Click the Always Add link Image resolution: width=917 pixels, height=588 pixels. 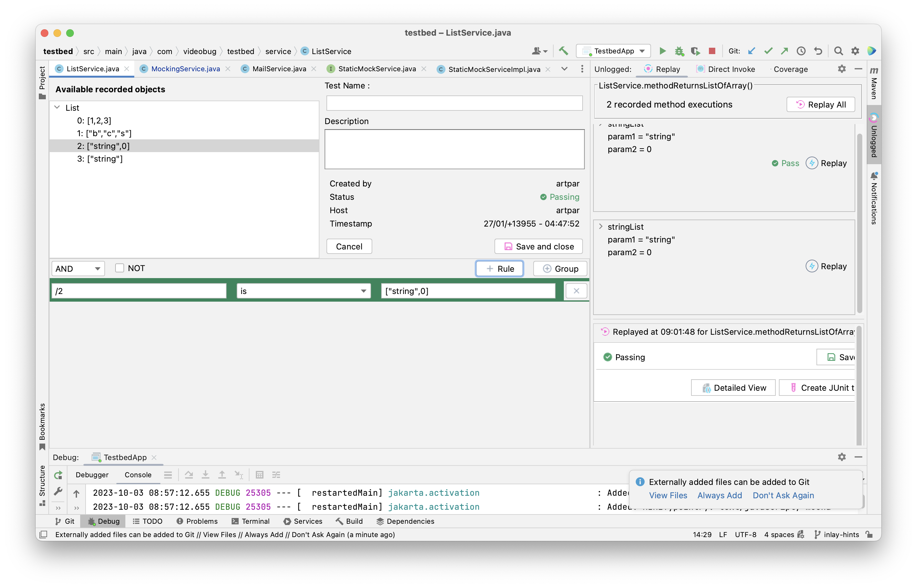(720, 495)
